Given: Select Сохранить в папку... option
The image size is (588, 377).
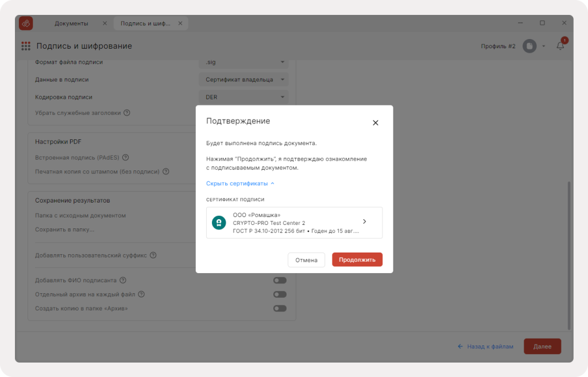Looking at the screenshot, I should tap(64, 230).
